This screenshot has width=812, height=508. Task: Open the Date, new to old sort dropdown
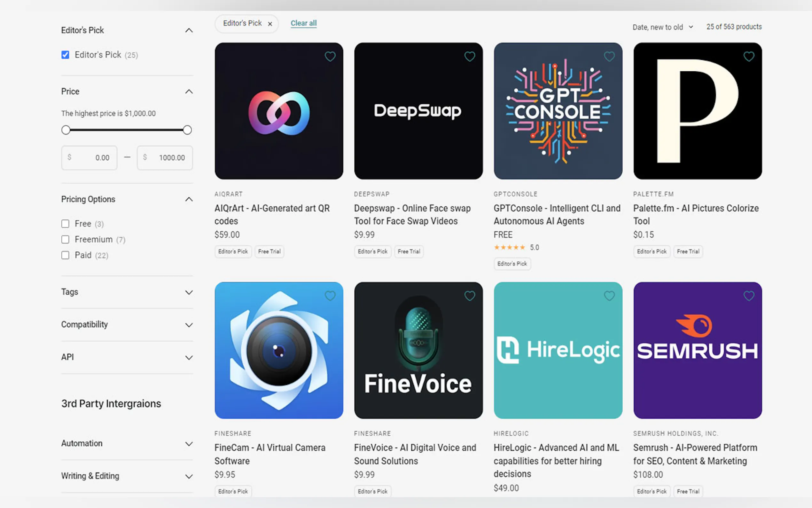point(663,27)
